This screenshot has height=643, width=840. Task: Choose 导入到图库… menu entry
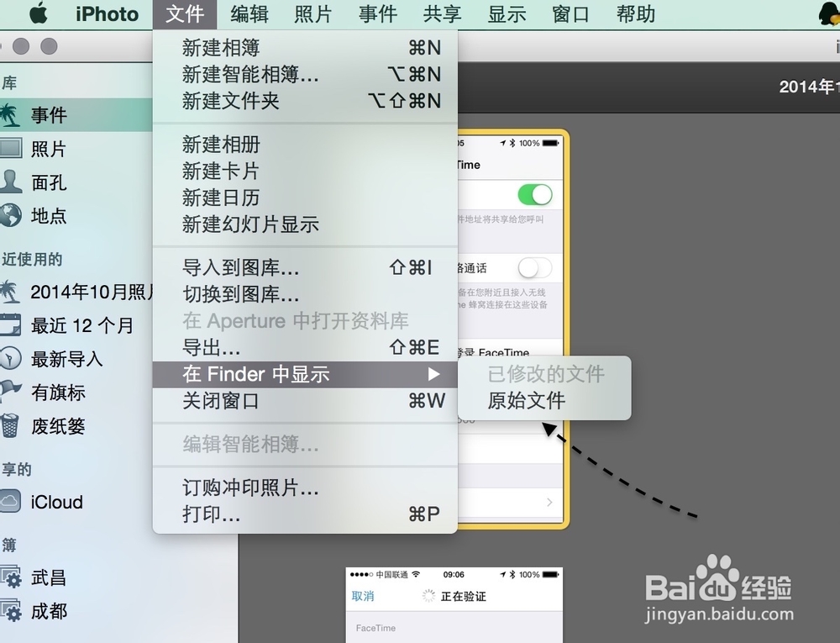[305, 267]
